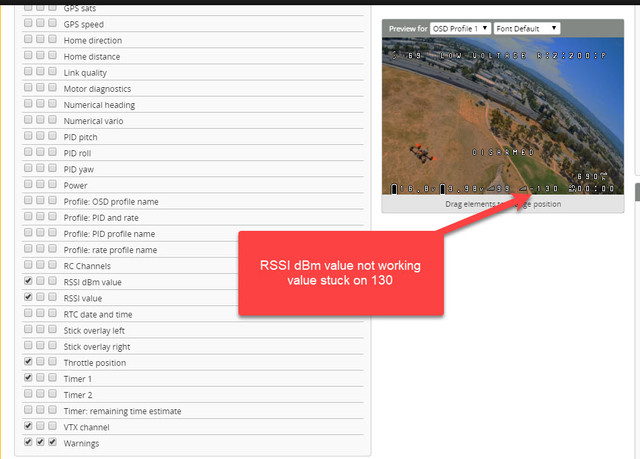Uncheck profile 1 checkbox for Warnings
This screenshot has width=640, height=459.
tap(28, 442)
